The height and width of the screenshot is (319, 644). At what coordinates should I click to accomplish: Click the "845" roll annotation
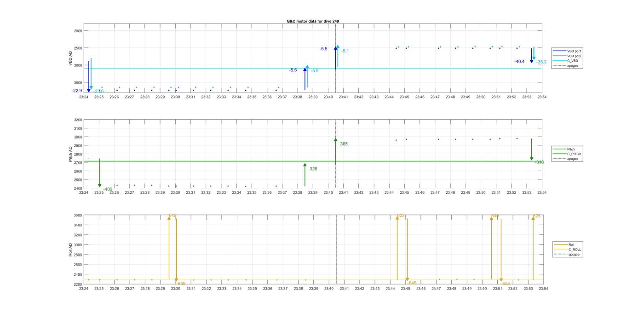coord(173,215)
